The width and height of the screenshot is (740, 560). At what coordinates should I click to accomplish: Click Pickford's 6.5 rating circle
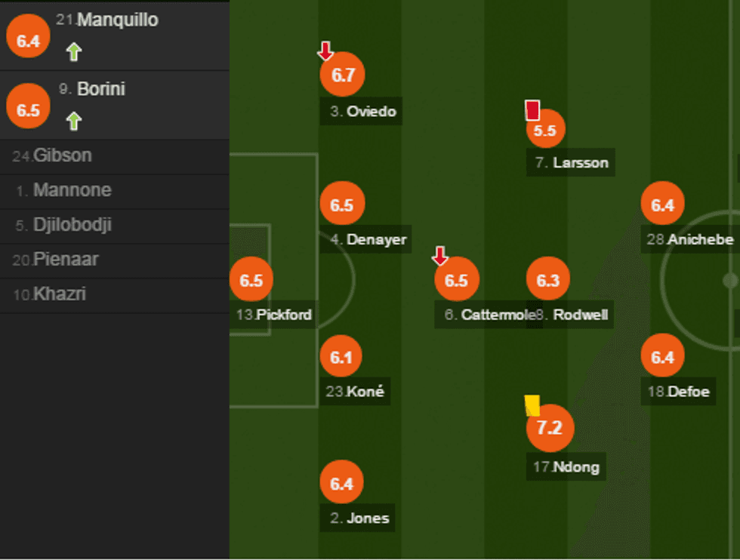coord(251,280)
